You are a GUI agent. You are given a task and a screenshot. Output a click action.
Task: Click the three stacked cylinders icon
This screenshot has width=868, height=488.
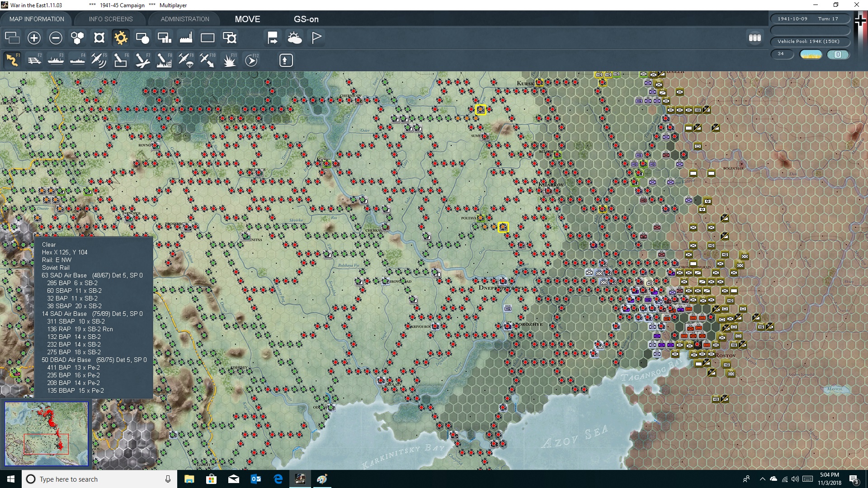(x=755, y=38)
